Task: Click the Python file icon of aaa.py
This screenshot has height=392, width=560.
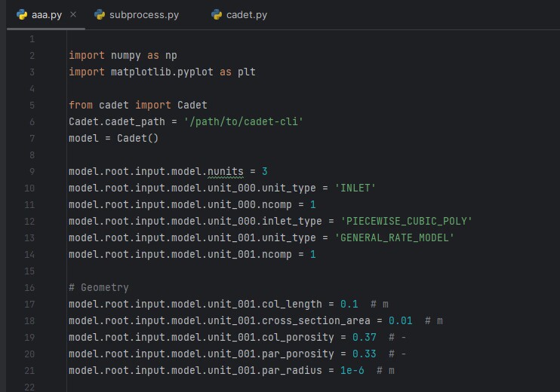Action: coord(22,14)
